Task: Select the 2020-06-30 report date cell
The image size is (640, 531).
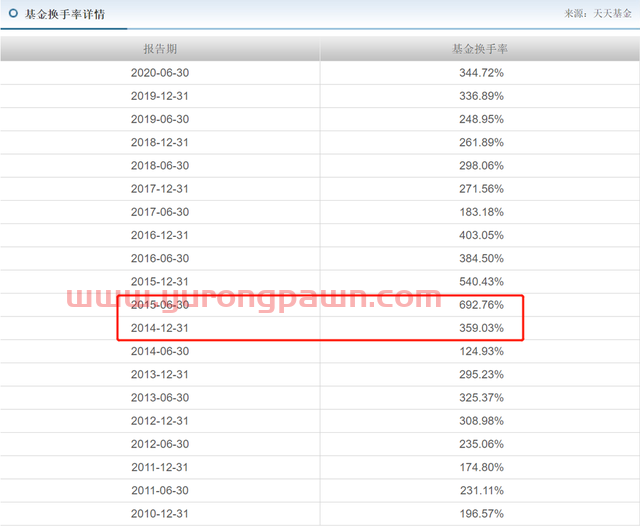Action: coord(160,73)
